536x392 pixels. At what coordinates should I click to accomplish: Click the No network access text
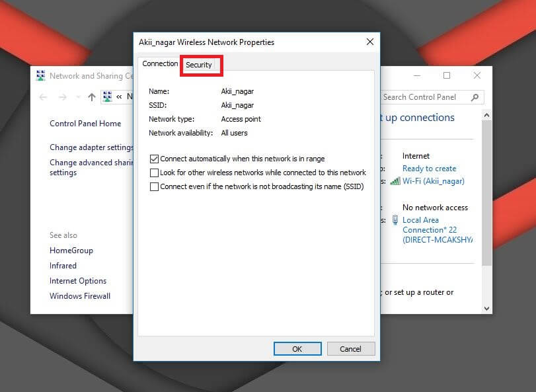click(x=435, y=208)
